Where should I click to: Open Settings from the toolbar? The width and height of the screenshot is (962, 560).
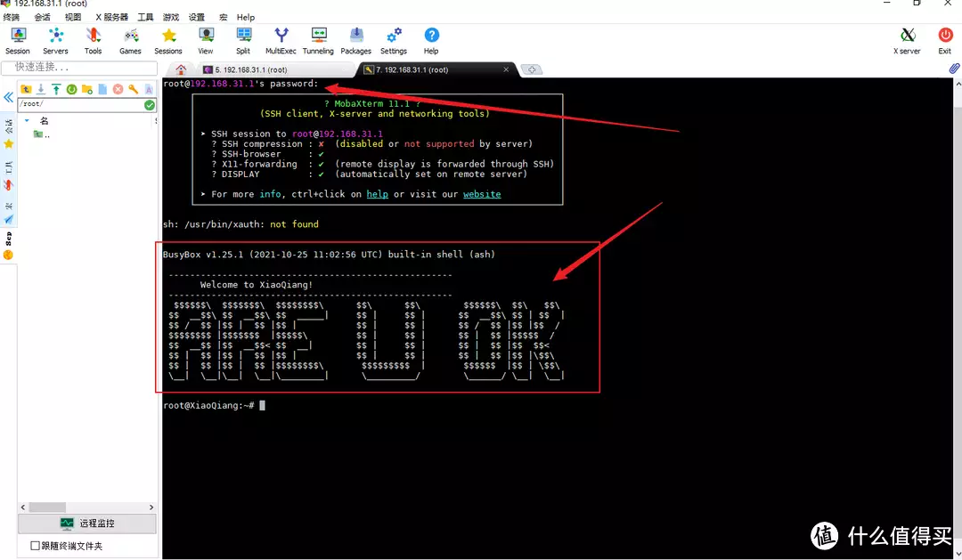(394, 40)
